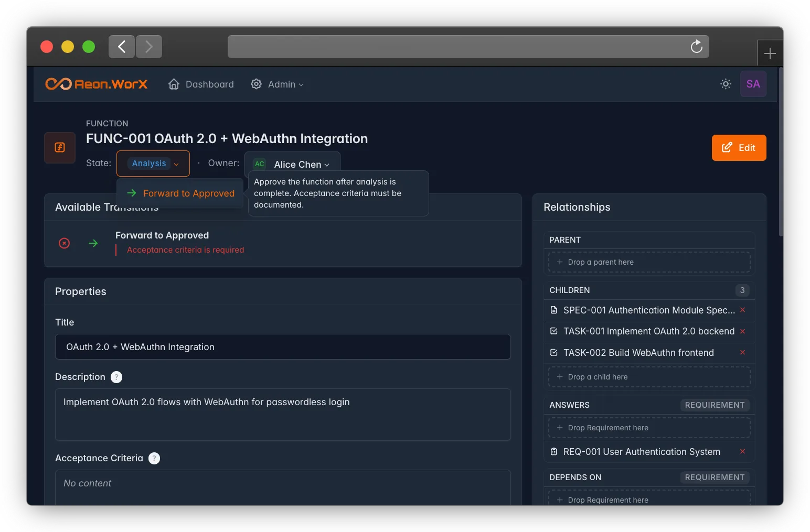
Task: Open the Admin menu
Action: pos(278,84)
